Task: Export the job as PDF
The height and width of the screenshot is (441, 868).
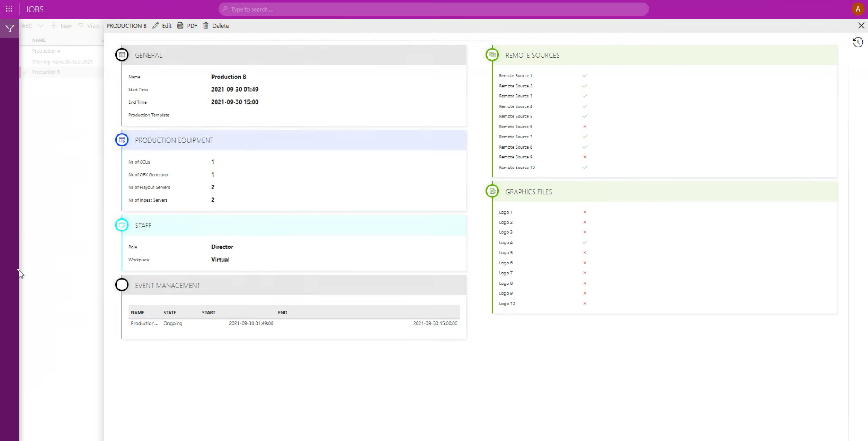Action: click(187, 26)
